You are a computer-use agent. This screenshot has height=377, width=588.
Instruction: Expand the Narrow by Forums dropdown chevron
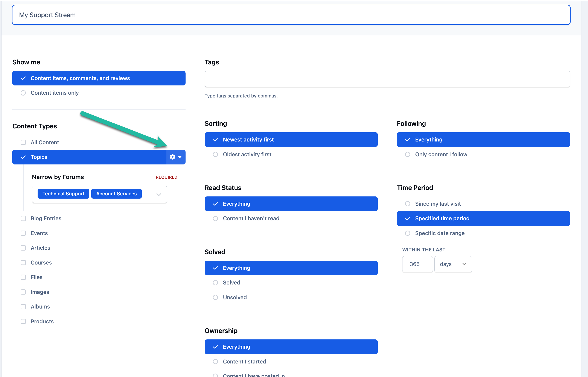coord(159,194)
